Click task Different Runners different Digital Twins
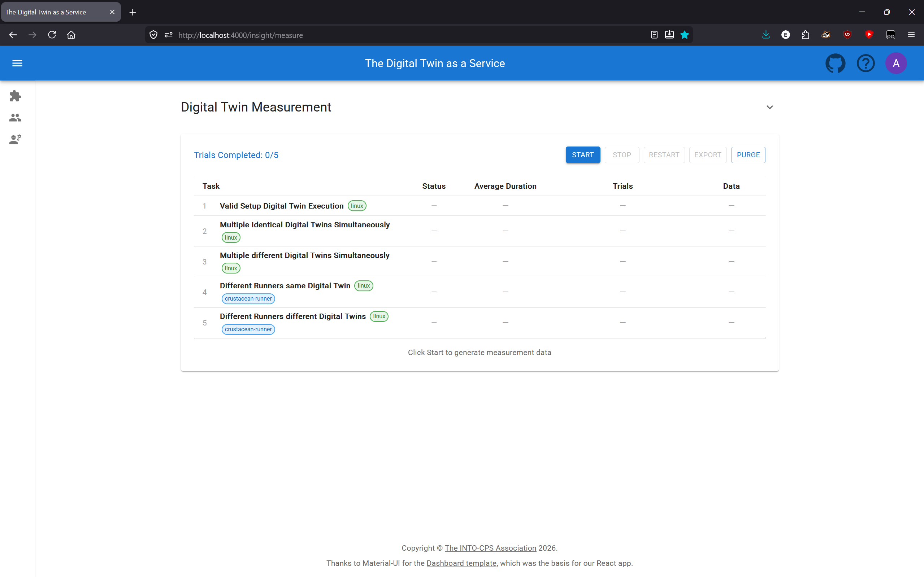Screen dimensions: 924x577 (293, 316)
